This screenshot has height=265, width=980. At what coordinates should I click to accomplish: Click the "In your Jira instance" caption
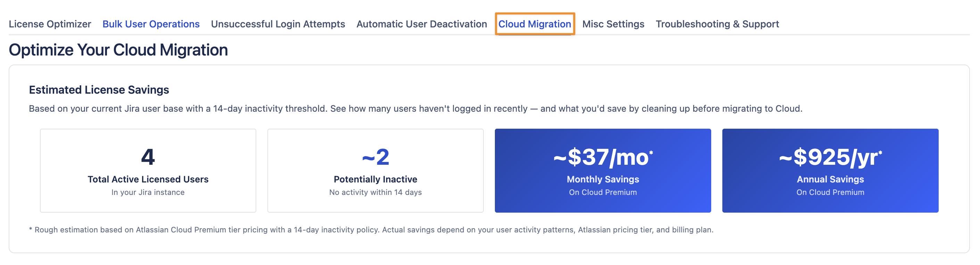tap(148, 193)
